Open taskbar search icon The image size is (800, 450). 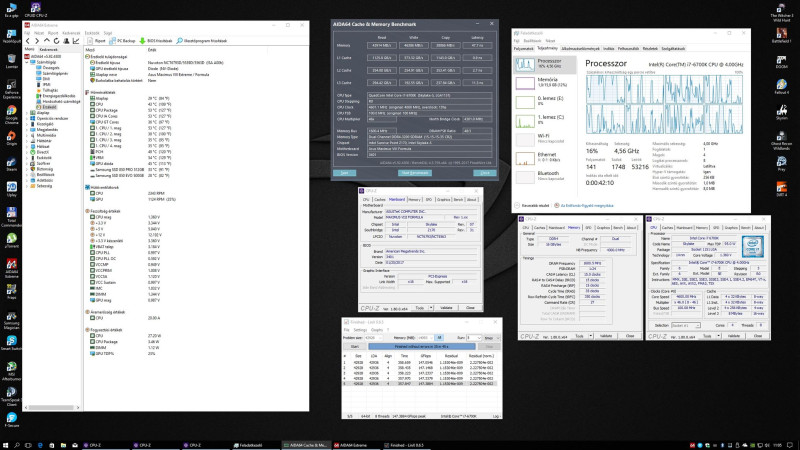coord(17,445)
